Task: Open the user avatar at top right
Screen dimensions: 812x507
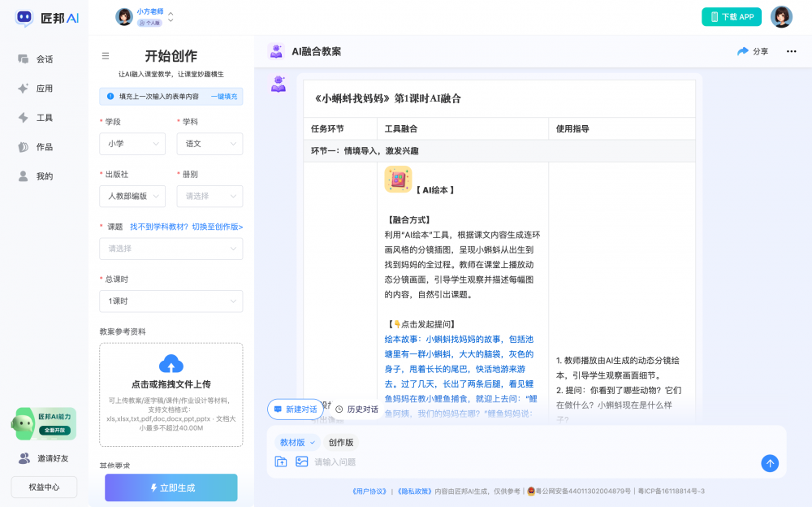Action: [x=781, y=17]
